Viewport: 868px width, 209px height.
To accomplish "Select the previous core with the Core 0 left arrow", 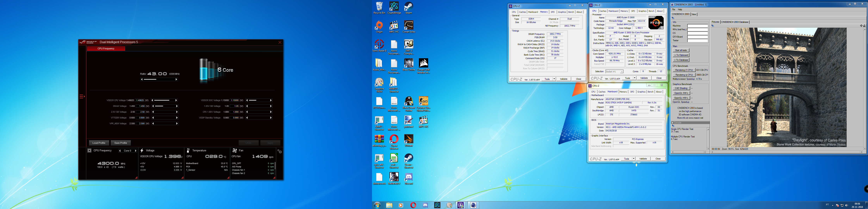I will tap(120, 151).
